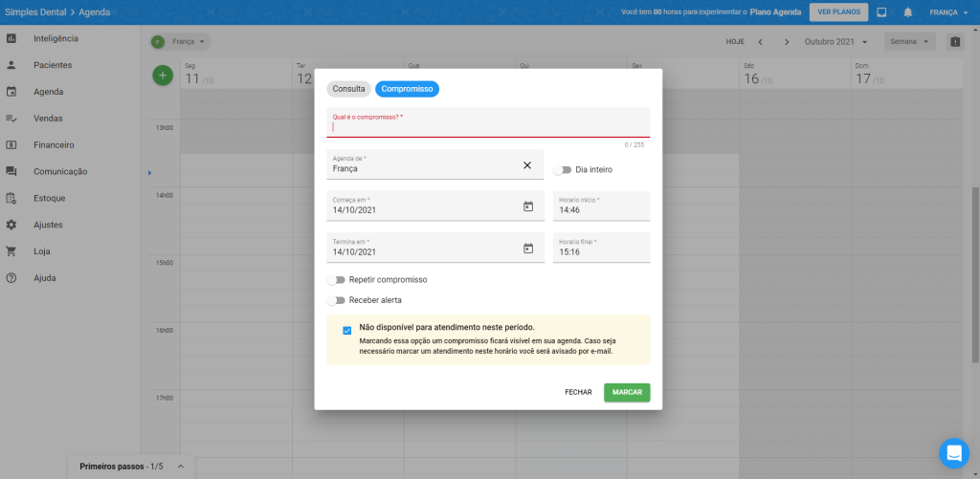Open the chat support bubble
The image size is (980, 479).
pos(954,453)
